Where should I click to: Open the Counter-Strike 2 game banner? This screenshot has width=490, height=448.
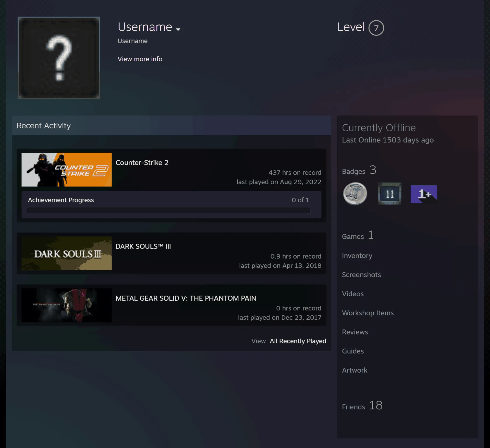(x=67, y=170)
